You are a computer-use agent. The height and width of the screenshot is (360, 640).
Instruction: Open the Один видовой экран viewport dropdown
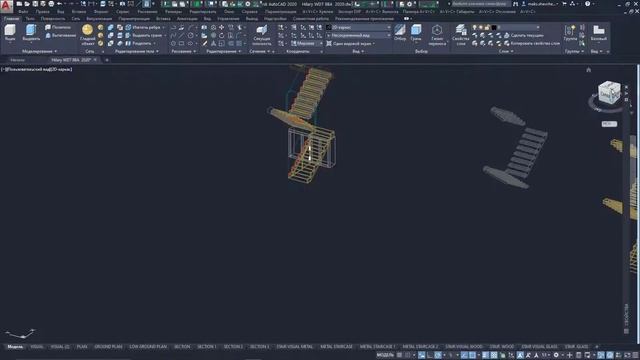pyautogui.click(x=351, y=43)
